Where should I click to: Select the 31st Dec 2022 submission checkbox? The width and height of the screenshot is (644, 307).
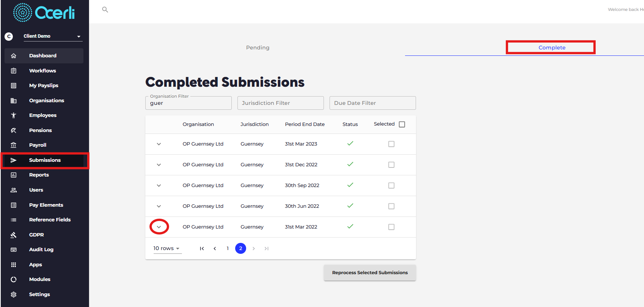[x=391, y=165]
